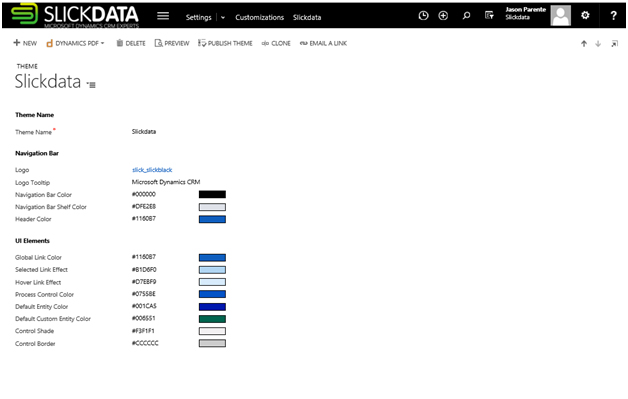Open the Dynamics PDF dropdown
The height and width of the screenshot is (399, 628).
(75, 43)
